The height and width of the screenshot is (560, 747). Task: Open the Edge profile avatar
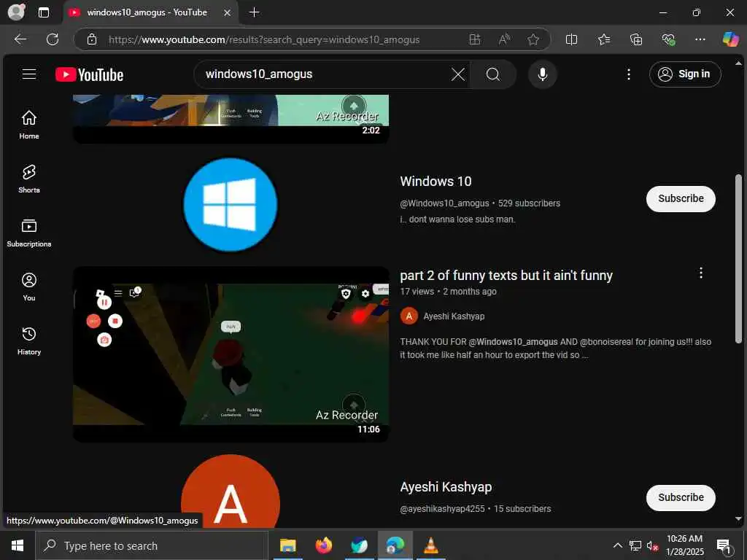pos(16,12)
